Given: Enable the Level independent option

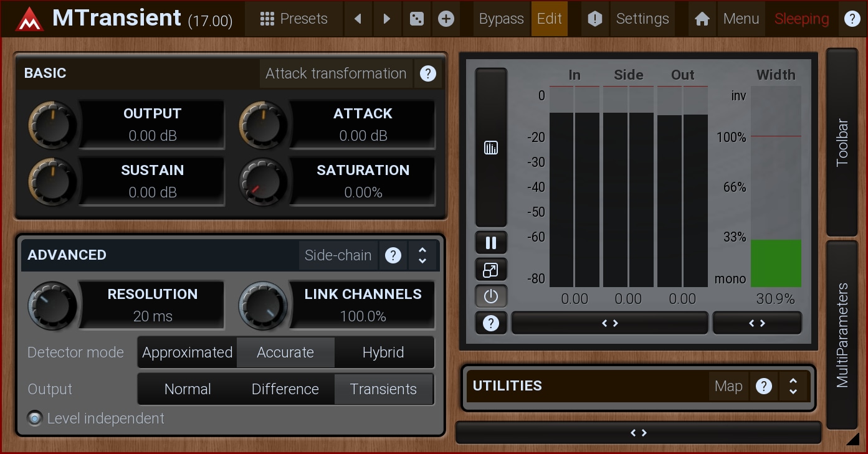Looking at the screenshot, I should (x=36, y=419).
